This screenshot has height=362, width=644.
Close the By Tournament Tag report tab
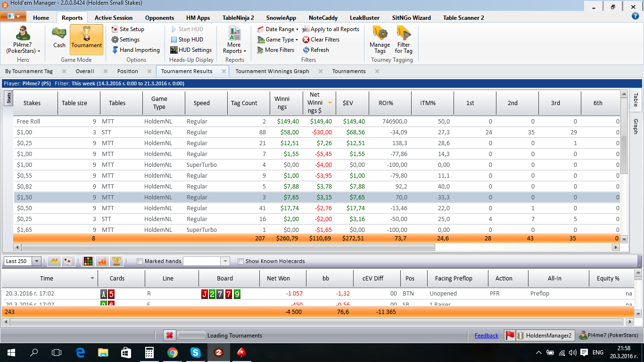(x=64, y=72)
